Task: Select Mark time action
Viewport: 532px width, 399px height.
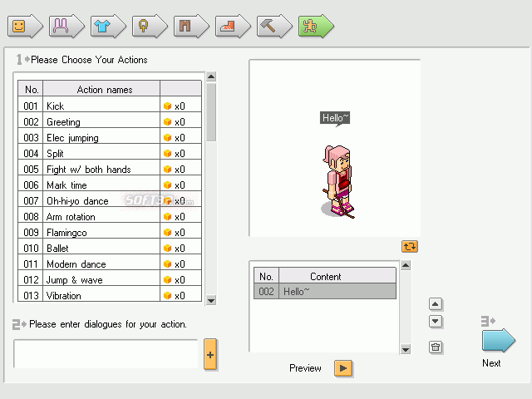Action: click(110, 185)
